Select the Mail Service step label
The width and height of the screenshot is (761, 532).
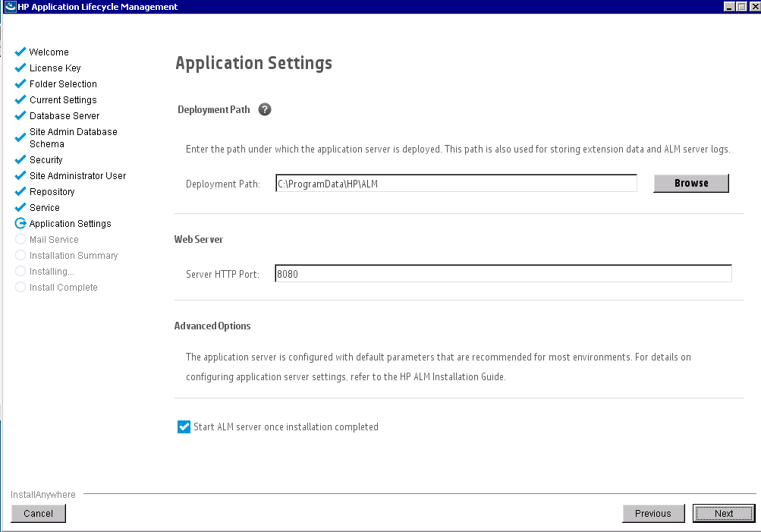pyautogui.click(x=54, y=240)
